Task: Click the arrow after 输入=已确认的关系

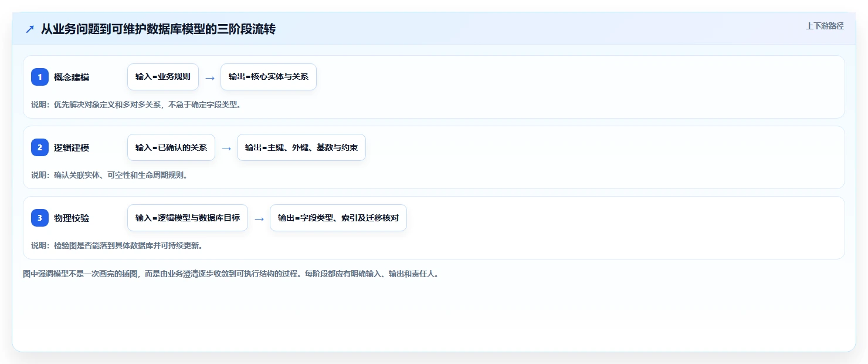Action: (226, 148)
